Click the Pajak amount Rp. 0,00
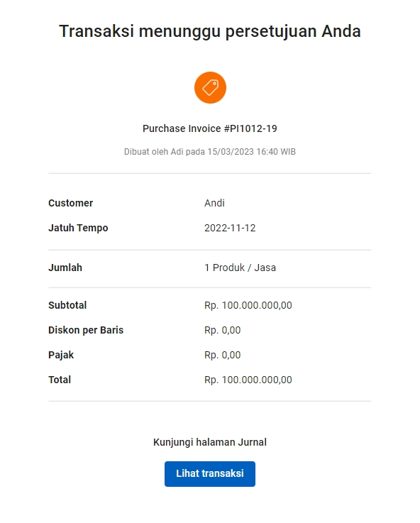 pos(222,355)
